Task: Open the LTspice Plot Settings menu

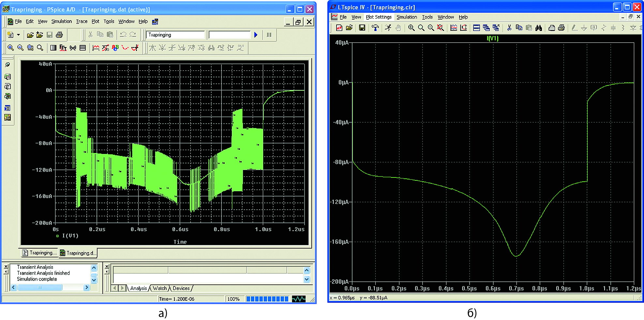Action: click(x=379, y=17)
